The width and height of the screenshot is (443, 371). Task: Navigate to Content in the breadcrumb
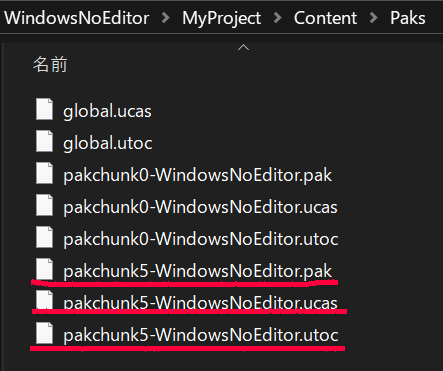click(325, 18)
